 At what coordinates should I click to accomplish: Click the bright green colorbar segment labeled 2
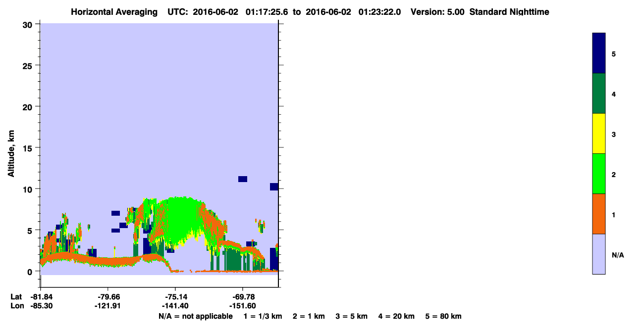coord(599,174)
